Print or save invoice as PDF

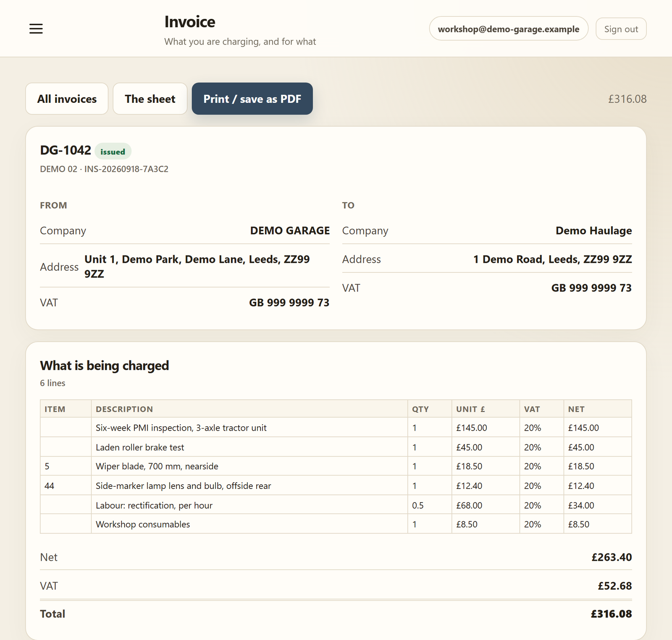[252, 99]
